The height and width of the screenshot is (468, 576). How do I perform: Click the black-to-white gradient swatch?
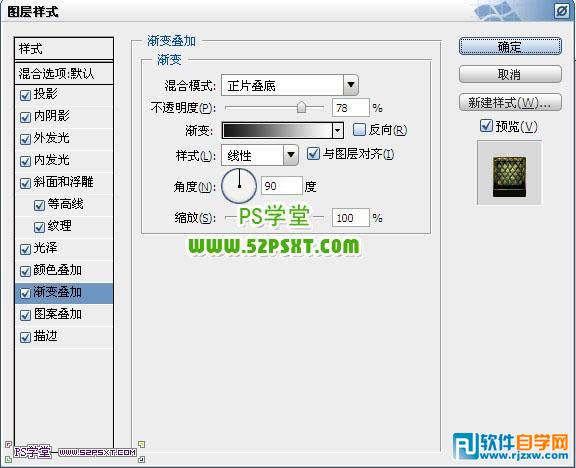[x=278, y=130]
